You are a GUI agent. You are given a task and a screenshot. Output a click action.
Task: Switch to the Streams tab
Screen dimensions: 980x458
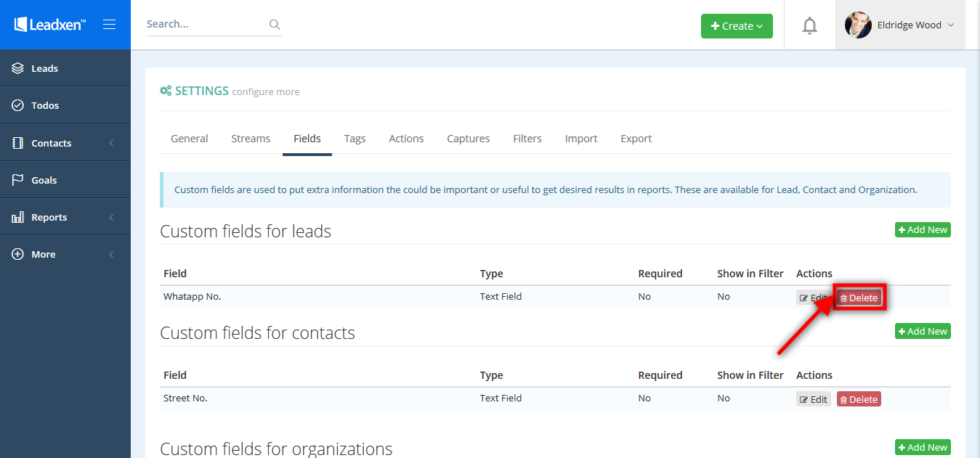[251, 139]
